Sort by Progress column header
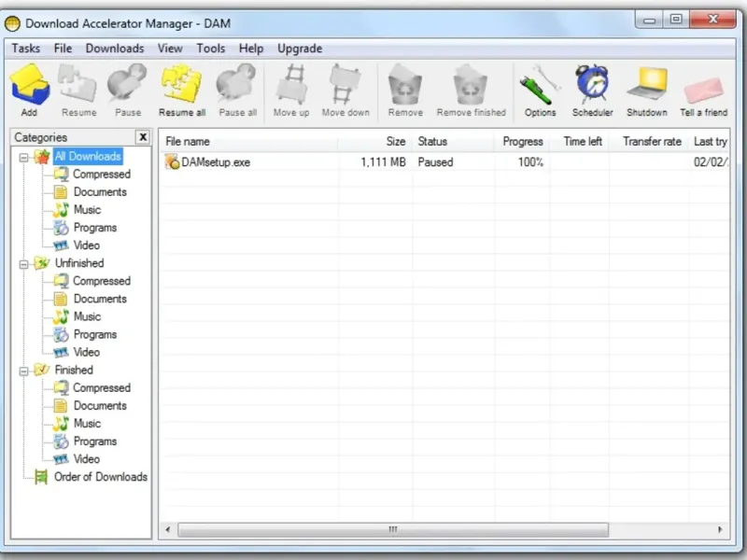The image size is (747, 560). coord(522,142)
